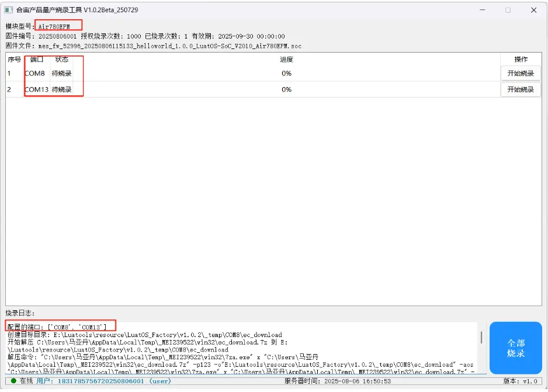Click the firmware file name .soc path
The image size is (548, 392).
(170, 46)
